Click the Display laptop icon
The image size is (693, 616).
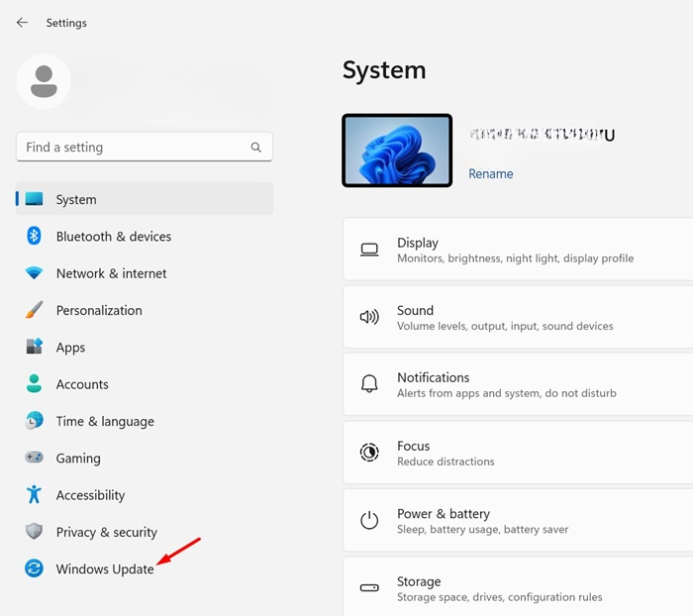click(369, 250)
